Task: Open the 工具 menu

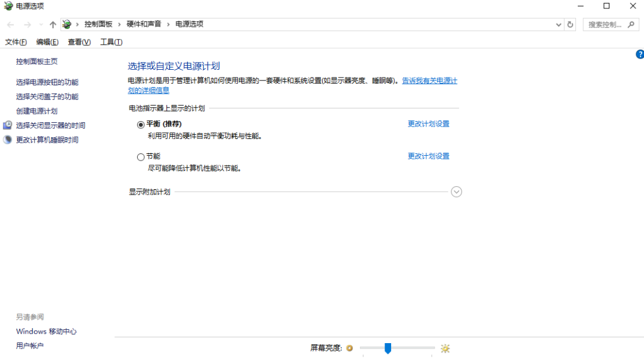Action: click(x=111, y=42)
